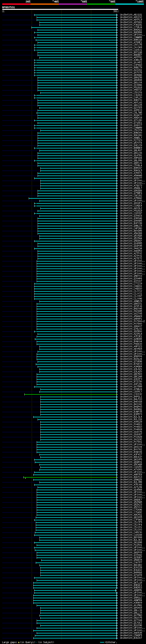
Task: Open the UniRef100_C5X3T6 hit
Action: 131,93
